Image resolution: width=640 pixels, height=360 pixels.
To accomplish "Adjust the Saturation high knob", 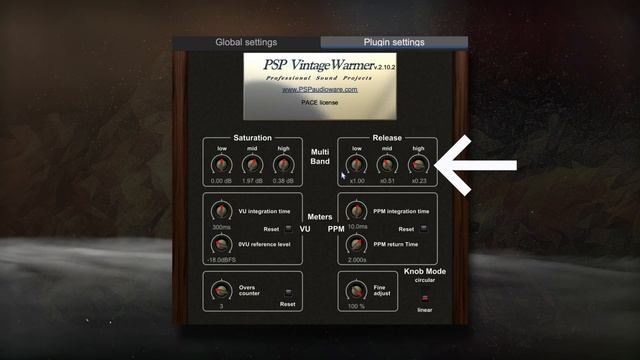I will point(283,165).
